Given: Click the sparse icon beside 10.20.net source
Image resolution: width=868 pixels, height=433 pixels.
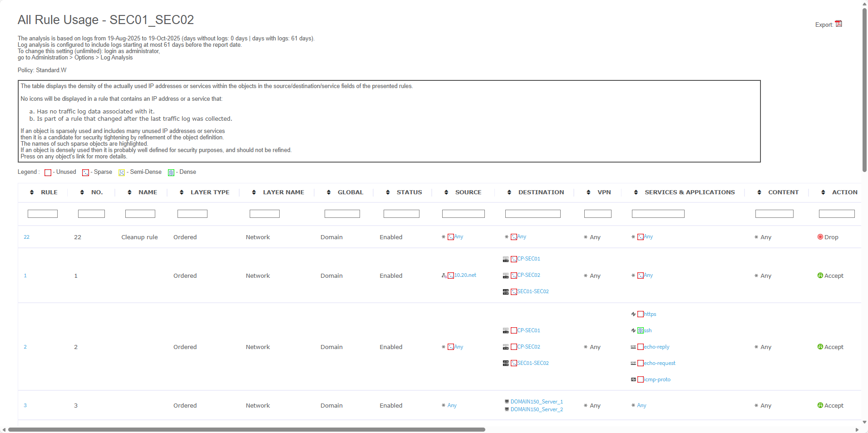Looking at the screenshot, I should 450,276.
